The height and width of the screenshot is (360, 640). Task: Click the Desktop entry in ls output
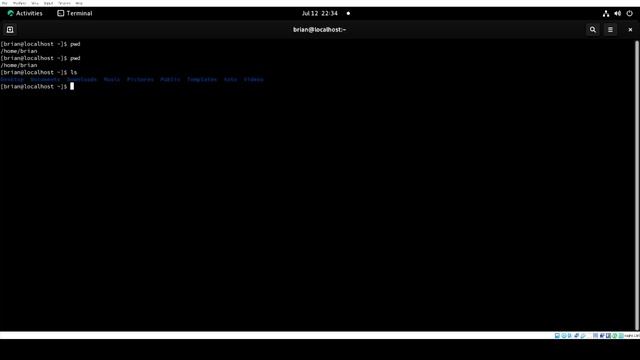[x=12, y=79]
